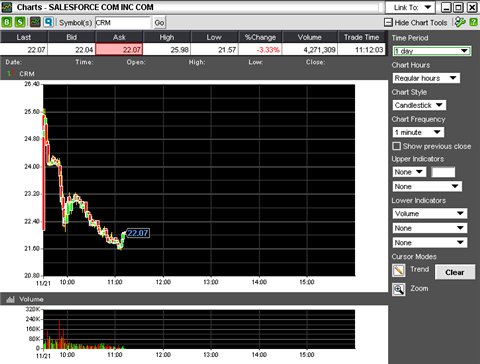Click the High value 25.98 cell
The image size is (480, 364).
tap(167, 49)
